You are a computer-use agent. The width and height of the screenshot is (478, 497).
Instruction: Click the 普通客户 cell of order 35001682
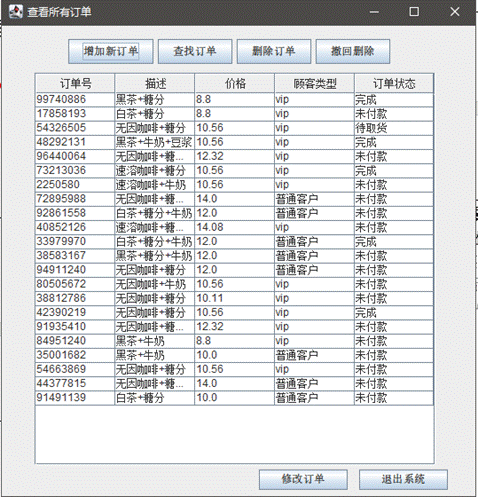[x=314, y=355]
